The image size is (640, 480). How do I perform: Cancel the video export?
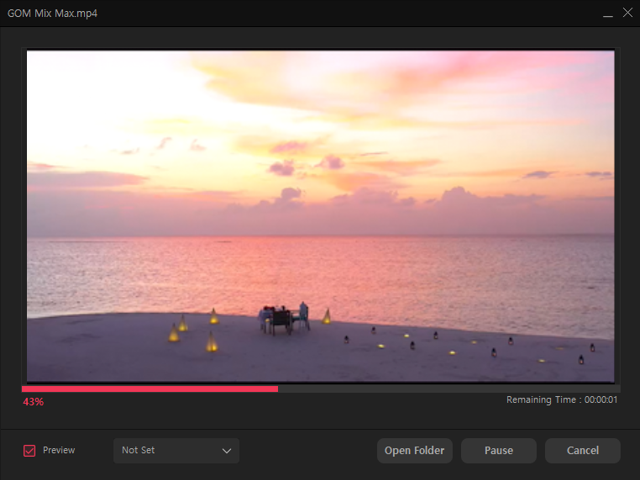point(582,451)
